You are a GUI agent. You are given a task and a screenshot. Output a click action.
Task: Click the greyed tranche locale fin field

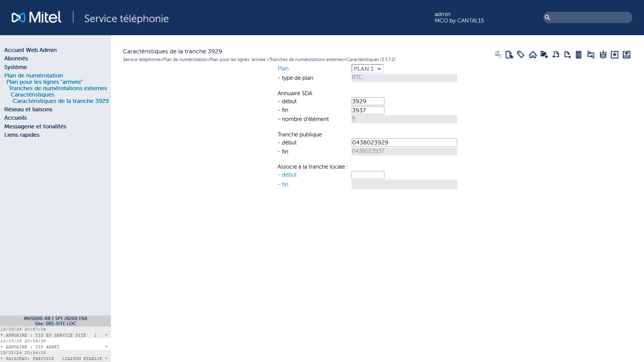tap(404, 184)
